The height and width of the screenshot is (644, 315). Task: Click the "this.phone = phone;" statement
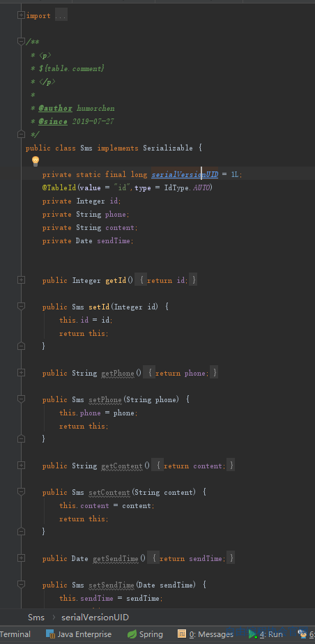(x=98, y=413)
